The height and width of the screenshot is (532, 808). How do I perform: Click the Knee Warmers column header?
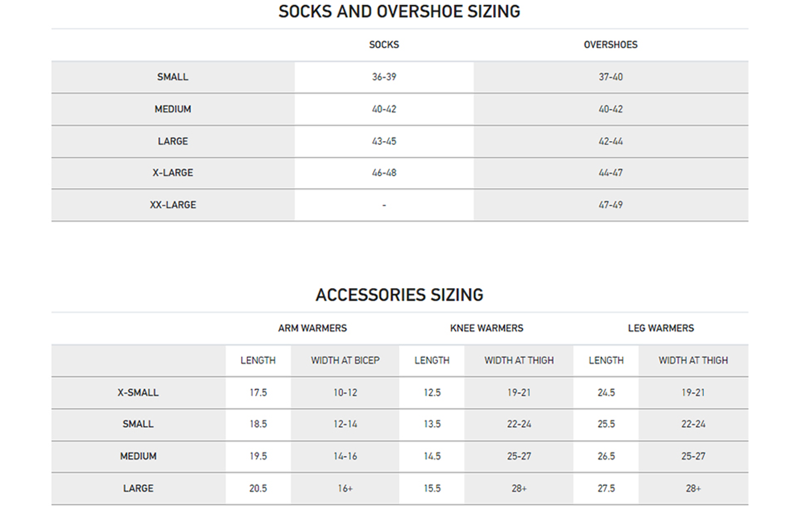486,328
